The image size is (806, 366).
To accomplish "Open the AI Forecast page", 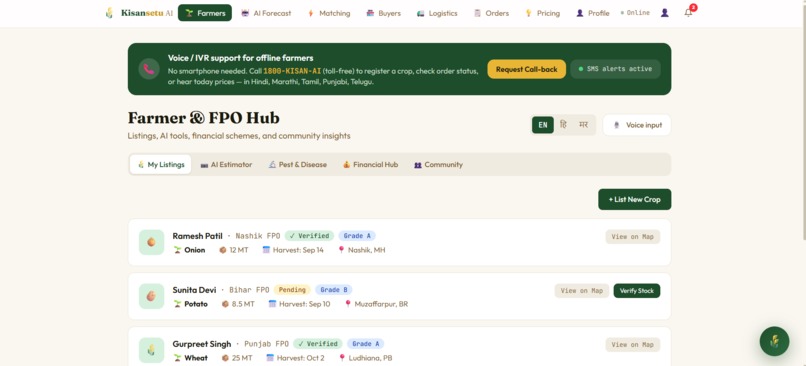I will (266, 13).
